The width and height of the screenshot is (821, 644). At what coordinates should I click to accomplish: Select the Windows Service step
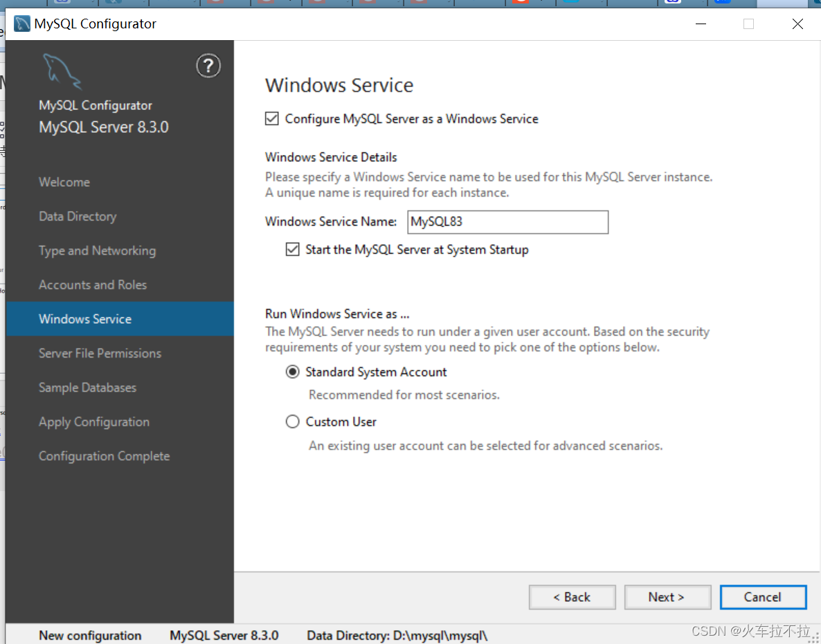[120, 319]
